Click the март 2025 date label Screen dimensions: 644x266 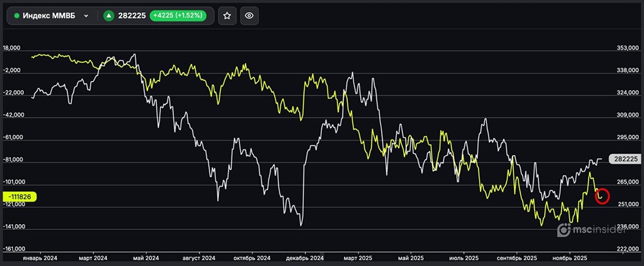tap(357, 258)
